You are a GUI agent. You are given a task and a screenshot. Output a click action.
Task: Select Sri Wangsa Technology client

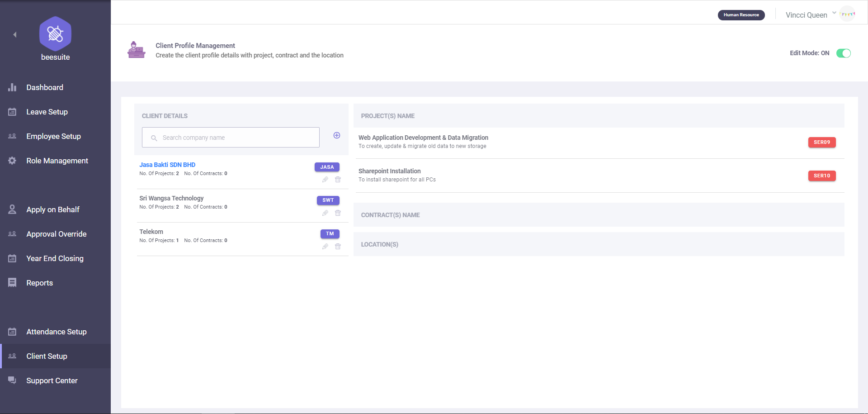tap(171, 198)
